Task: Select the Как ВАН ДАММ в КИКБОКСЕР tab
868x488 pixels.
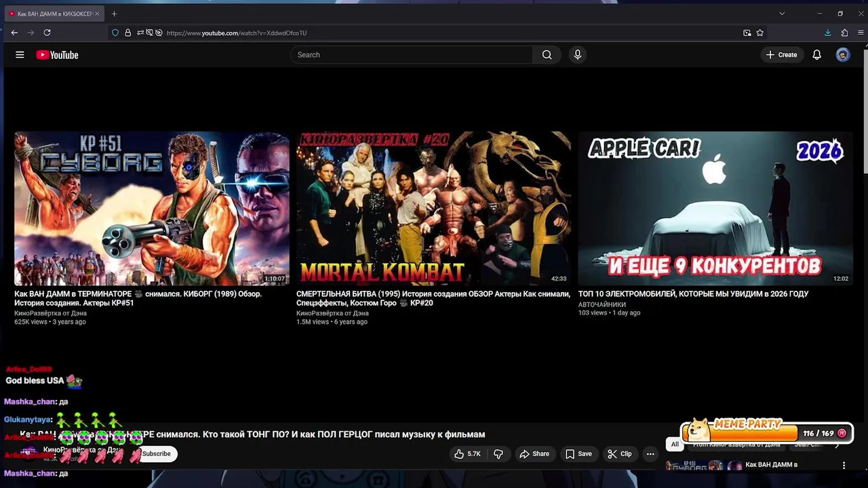Action: pyautogui.click(x=54, y=14)
